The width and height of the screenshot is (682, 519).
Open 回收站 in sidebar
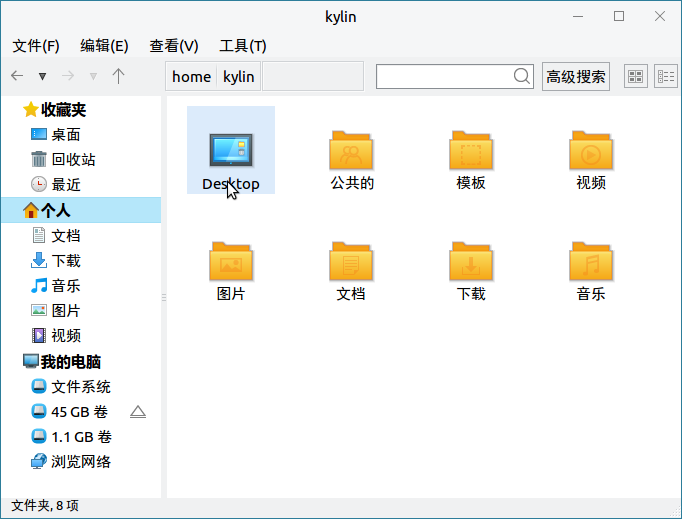coord(63,159)
